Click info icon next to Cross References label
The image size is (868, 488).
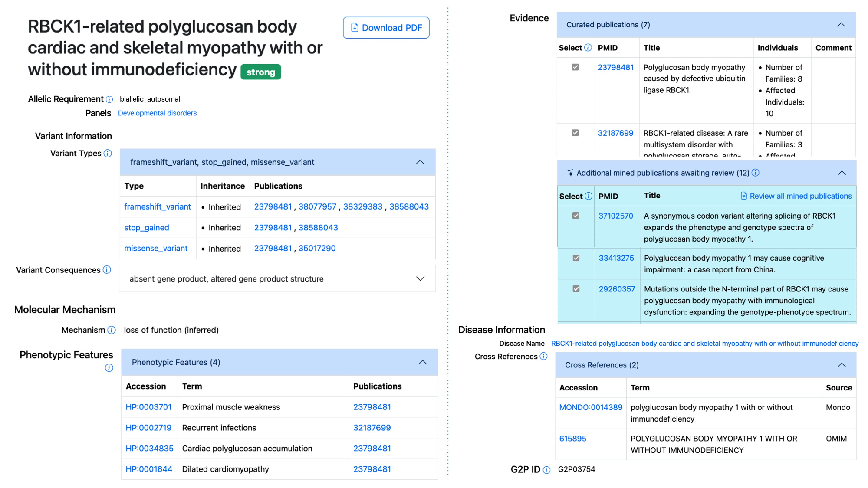[543, 357]
